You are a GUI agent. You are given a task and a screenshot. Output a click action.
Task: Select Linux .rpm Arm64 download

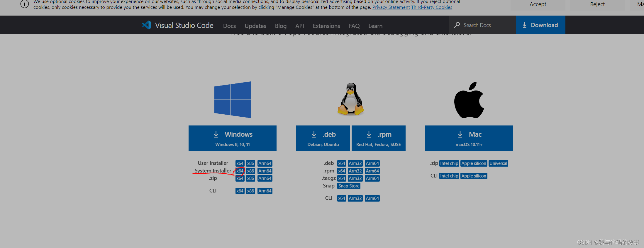click(372, 171)
